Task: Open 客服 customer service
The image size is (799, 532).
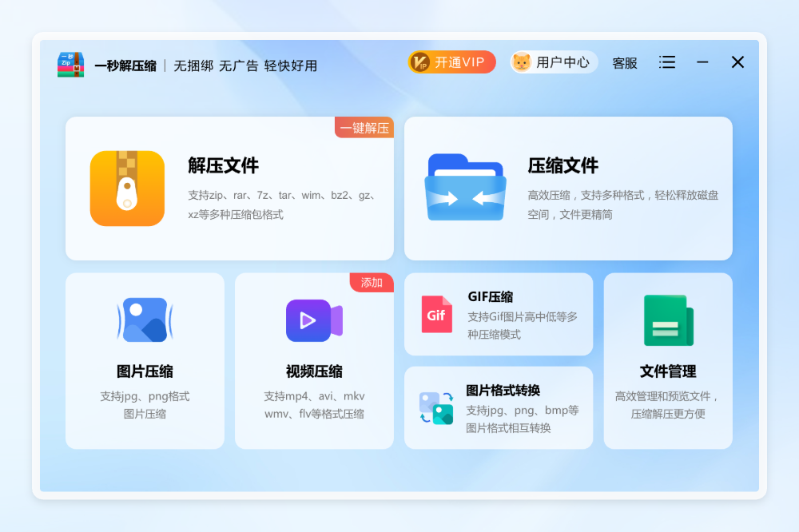Action: 625,63
